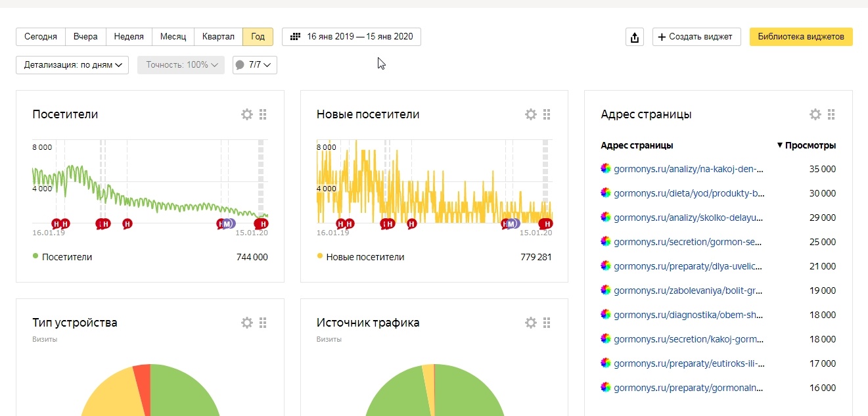Open settings gear of Источник трафика widget
The image size is (868, 416).
coord(531,323)
